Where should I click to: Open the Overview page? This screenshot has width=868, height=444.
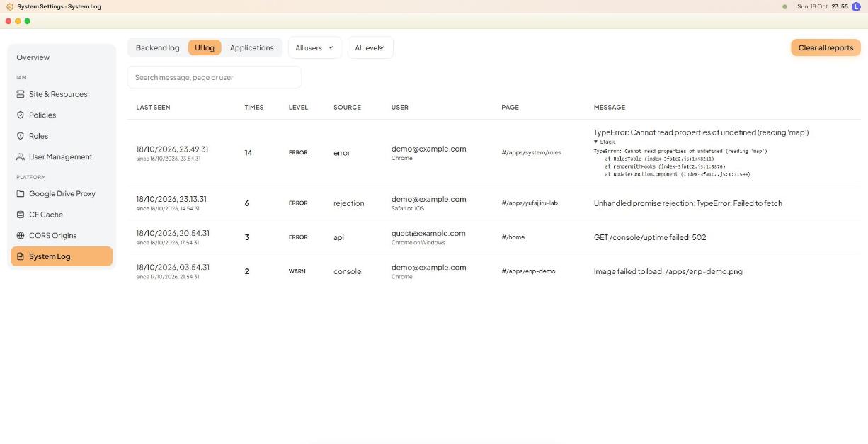click(x=62, y=57)
